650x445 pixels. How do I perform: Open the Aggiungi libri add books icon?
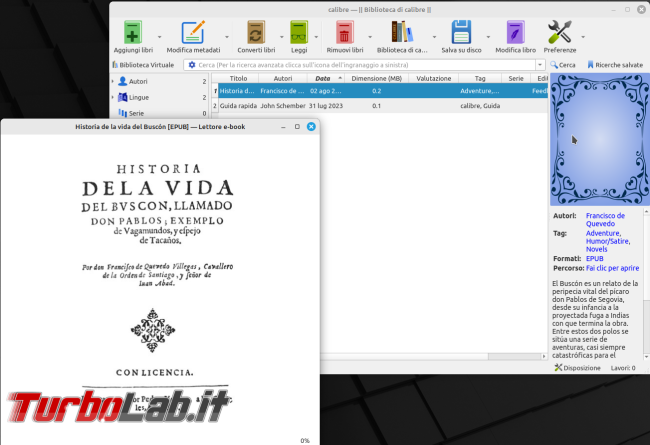click(x=133, y=32)
